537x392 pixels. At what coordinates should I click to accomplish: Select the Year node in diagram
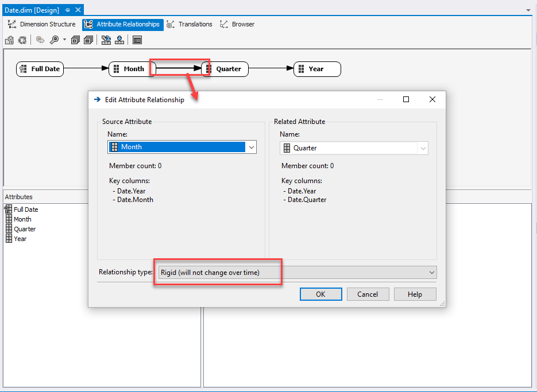pos(317,69)
